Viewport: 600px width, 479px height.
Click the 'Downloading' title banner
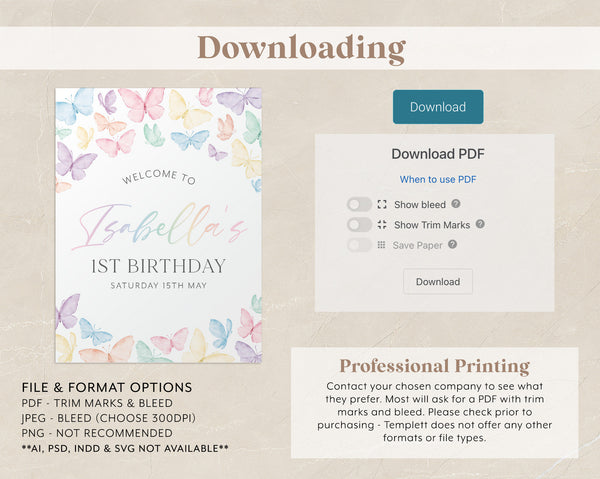click(300, 48)
